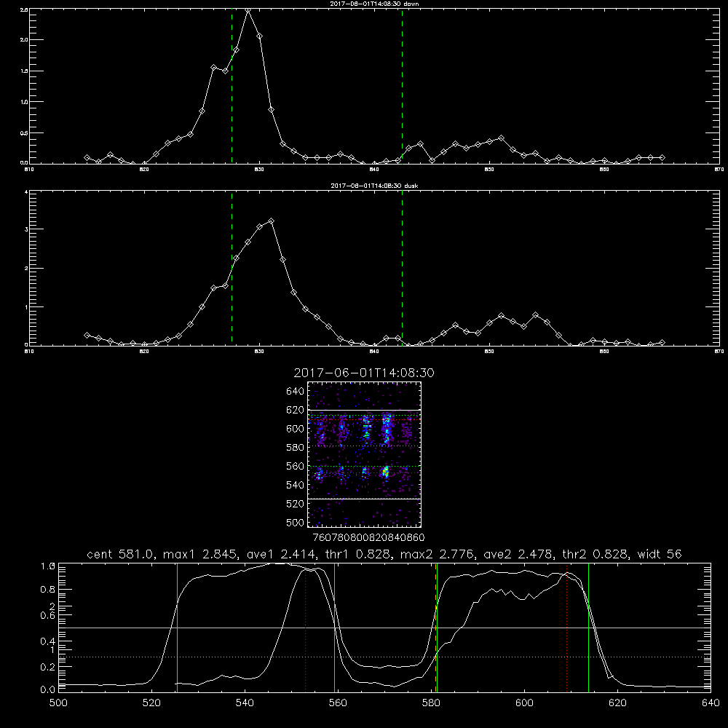Click the lower white horizontal line in heatmap
This screenshot has width=728, height=728.
(364, 499)
